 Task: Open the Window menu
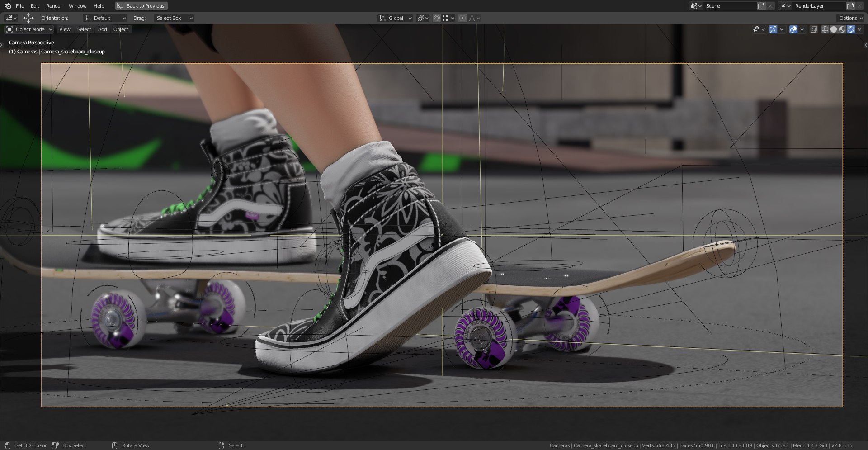click(77, 6)
